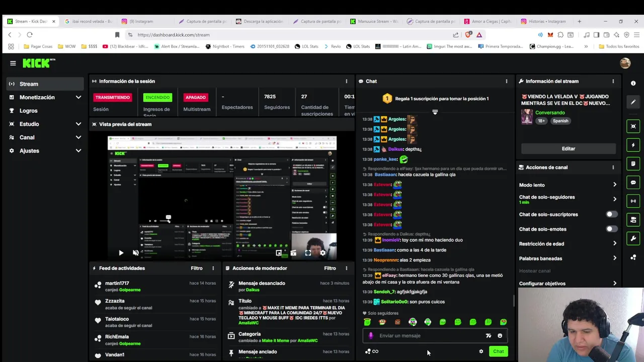Open Chat de solo-seguidores options
Screen dimensions: 644x362
point(568,199)
